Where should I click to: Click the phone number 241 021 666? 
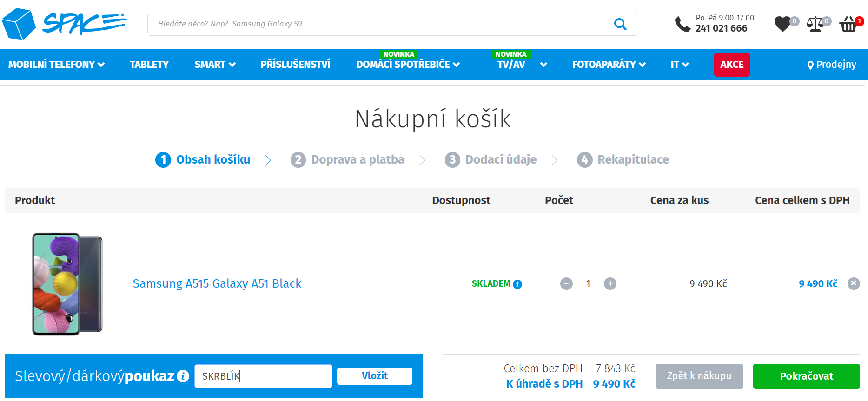tap(721, 28)
